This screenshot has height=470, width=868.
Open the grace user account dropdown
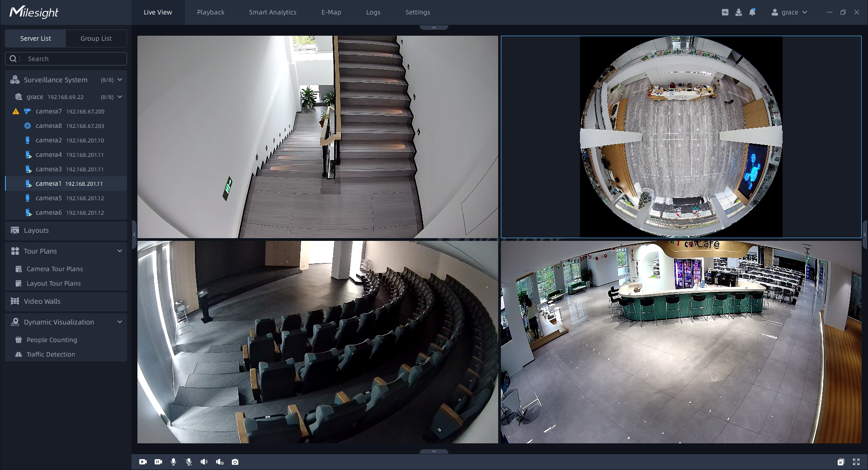click(x=805, y=12)
